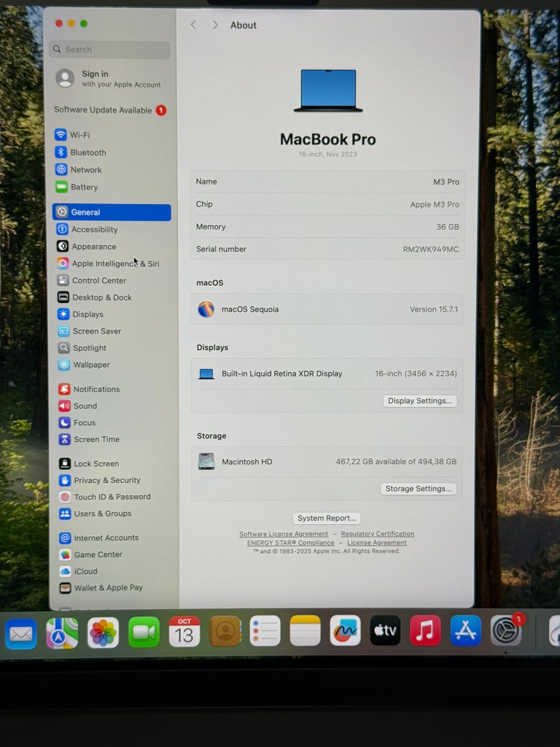560x747 pixels.
Task: Click the serial number RM2WK949MC
Action: [430, 249]
